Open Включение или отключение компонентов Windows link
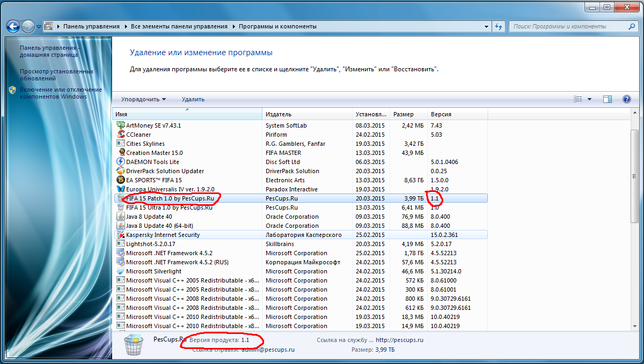Screen dimensions: 644x364 [x=61, y=93]
